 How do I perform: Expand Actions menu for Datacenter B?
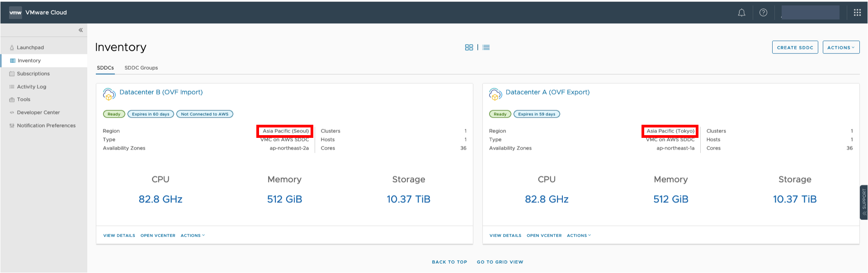pyautogui.click(x=193, y=235)
